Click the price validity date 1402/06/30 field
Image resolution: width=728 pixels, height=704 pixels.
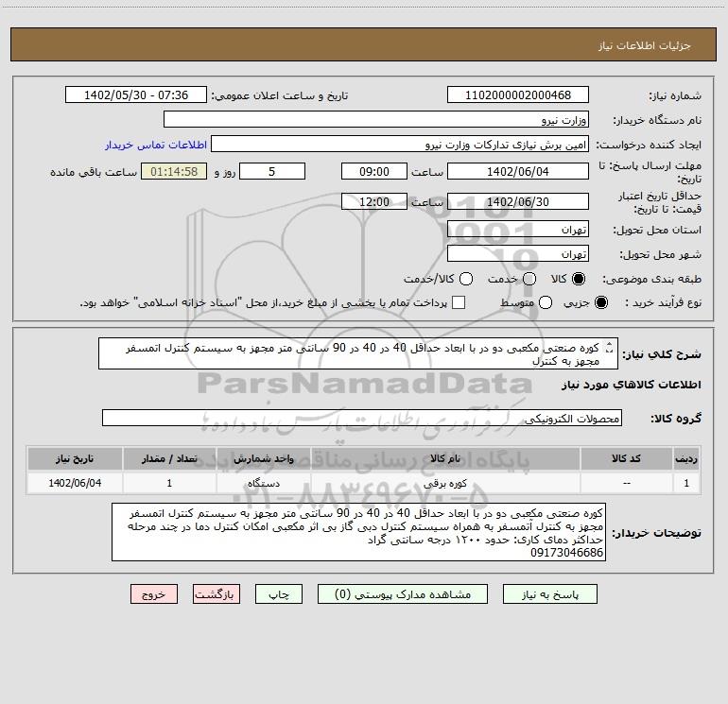[x=518, y=201]
